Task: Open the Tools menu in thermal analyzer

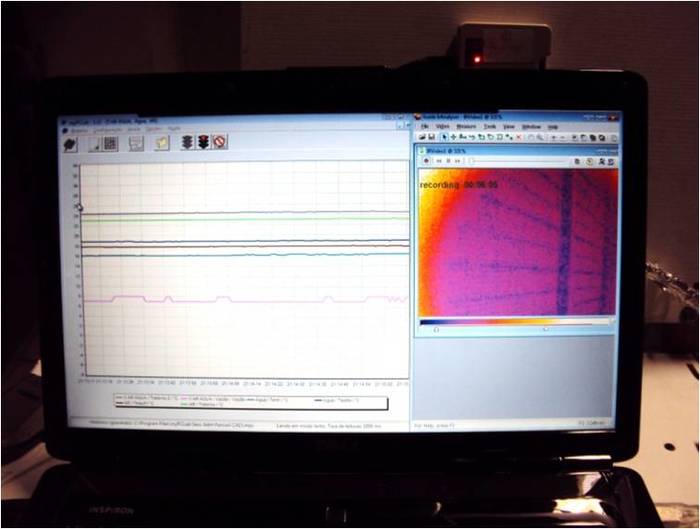Action: (490, 127)
